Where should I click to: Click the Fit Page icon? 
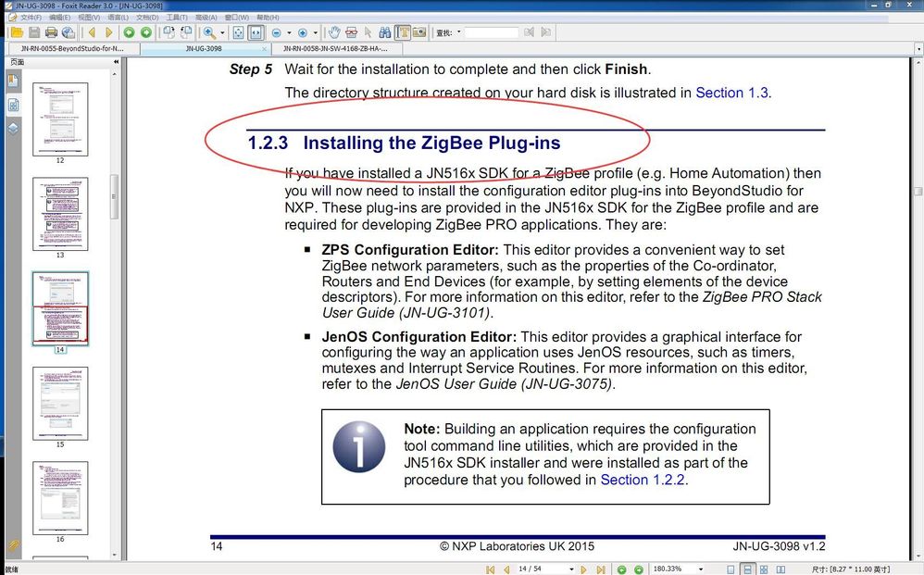238,32
